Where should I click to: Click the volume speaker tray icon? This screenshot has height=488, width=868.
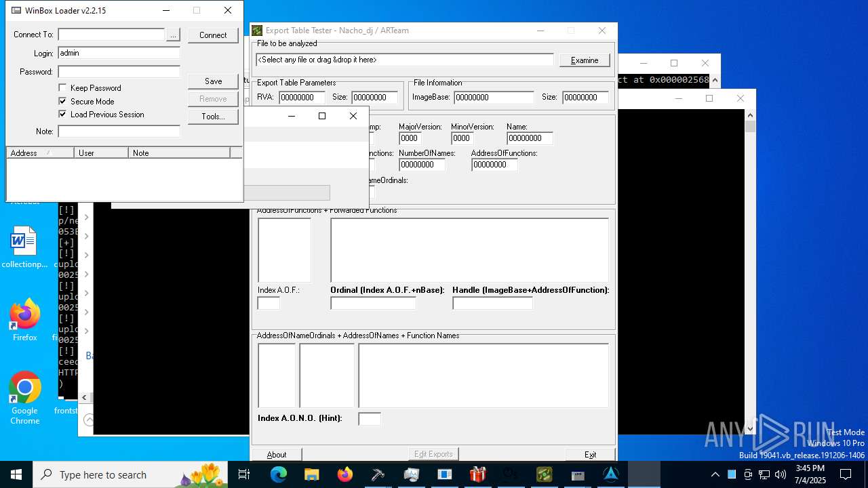tap(781, 474)
